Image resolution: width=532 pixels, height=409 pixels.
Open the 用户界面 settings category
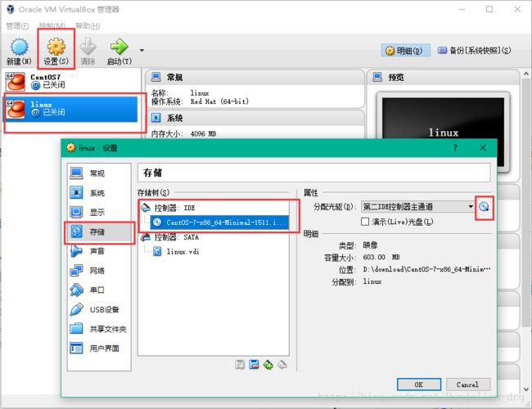99,348
